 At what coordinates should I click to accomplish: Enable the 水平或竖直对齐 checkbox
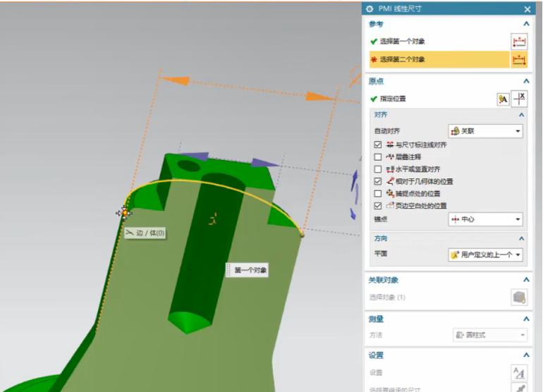pos(378,169)
